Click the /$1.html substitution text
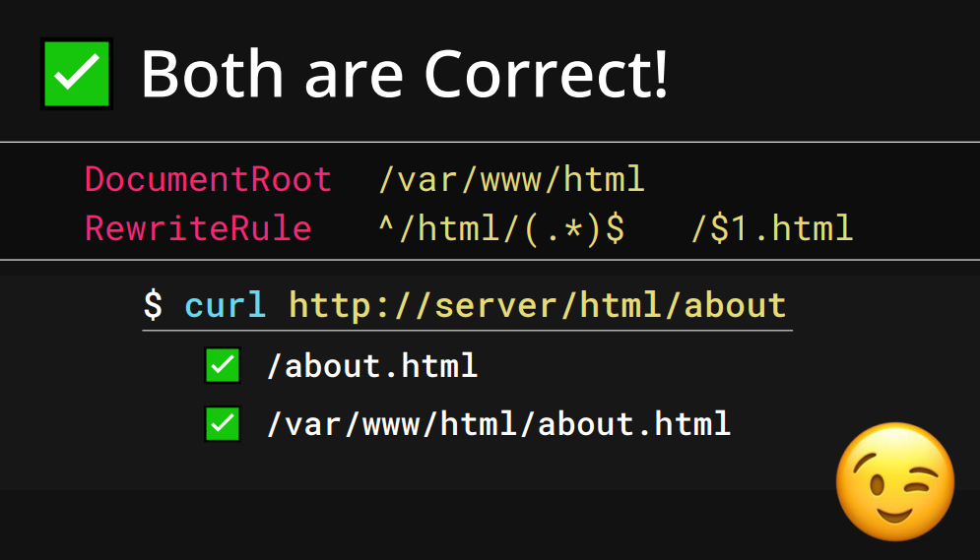Screen dimensions: 980x560 772,228
